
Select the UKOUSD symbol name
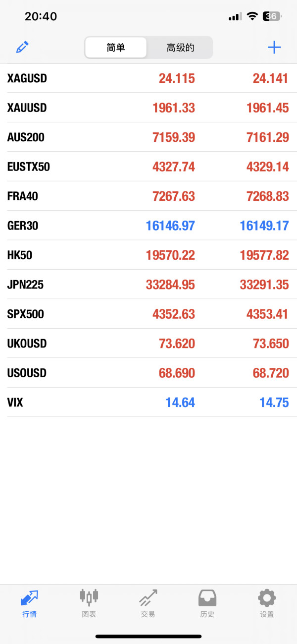click(x=27, y=344)
